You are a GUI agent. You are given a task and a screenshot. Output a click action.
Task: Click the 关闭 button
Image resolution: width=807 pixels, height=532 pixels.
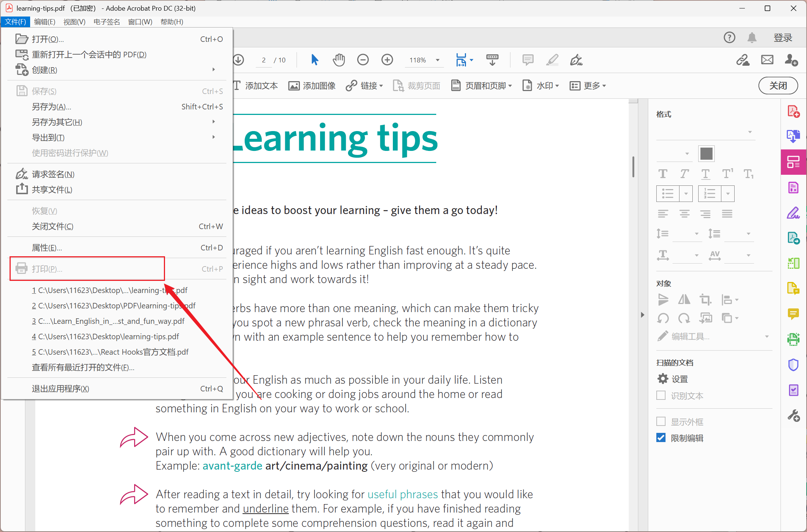click(778, 86)
